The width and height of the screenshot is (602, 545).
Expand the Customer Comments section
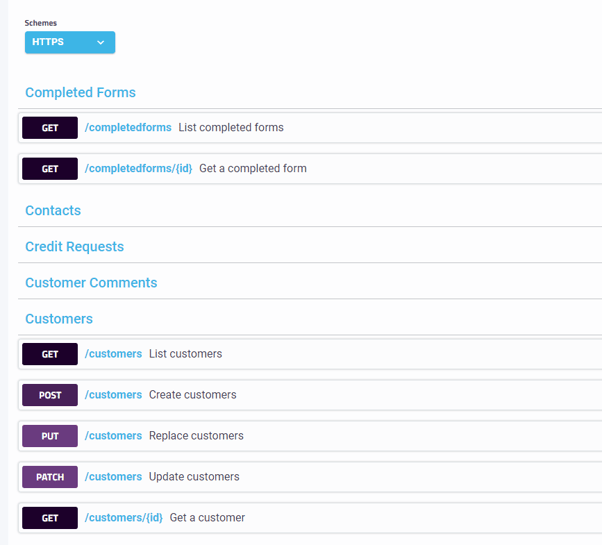(x=91, y=282)
